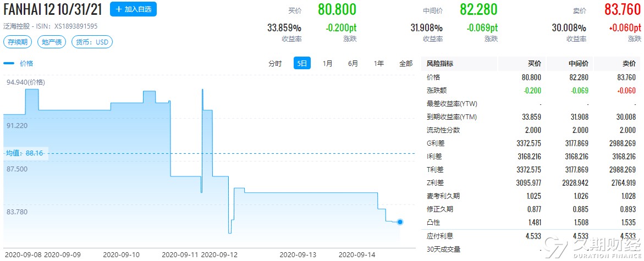Viewport: 644px width, 261px height.
Task: Click the 买价 value 80.800 in header
Action: pyautogui.click(x=337, y=9)
